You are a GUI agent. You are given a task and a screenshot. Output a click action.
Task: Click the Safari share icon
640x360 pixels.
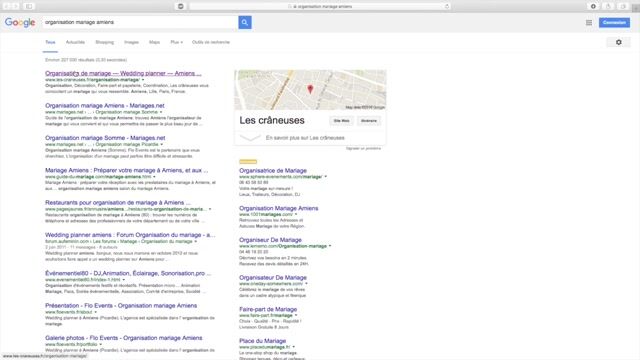pos(608,7)
